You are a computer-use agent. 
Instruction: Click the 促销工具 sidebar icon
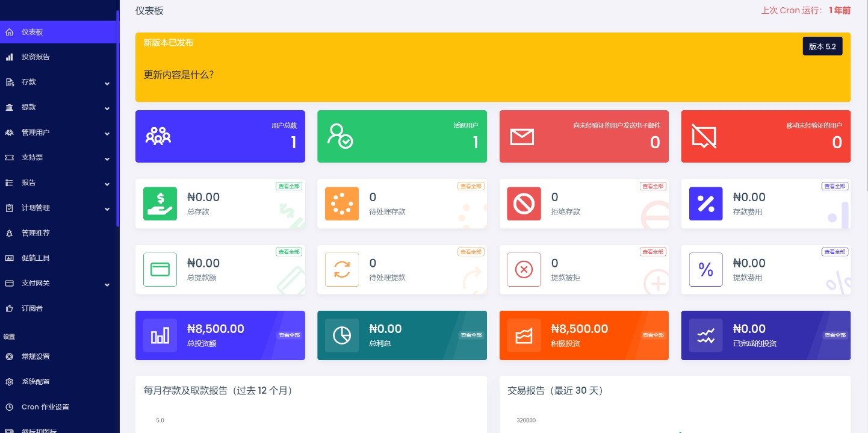point(9,258)
